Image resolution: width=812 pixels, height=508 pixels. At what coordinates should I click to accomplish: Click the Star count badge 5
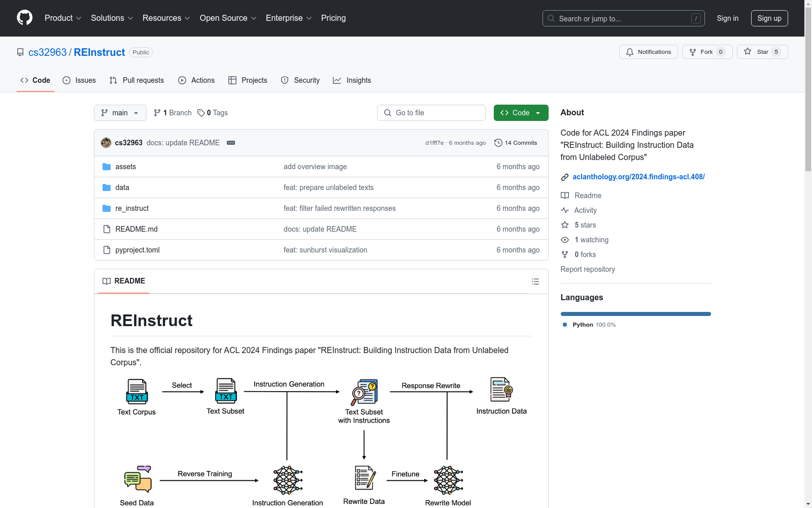[x=776, y=52]
